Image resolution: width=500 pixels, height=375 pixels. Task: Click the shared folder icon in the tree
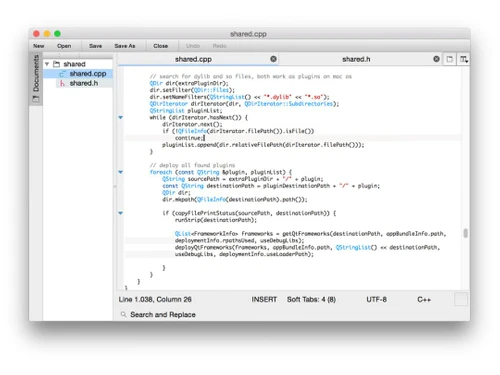pos(57,64)
